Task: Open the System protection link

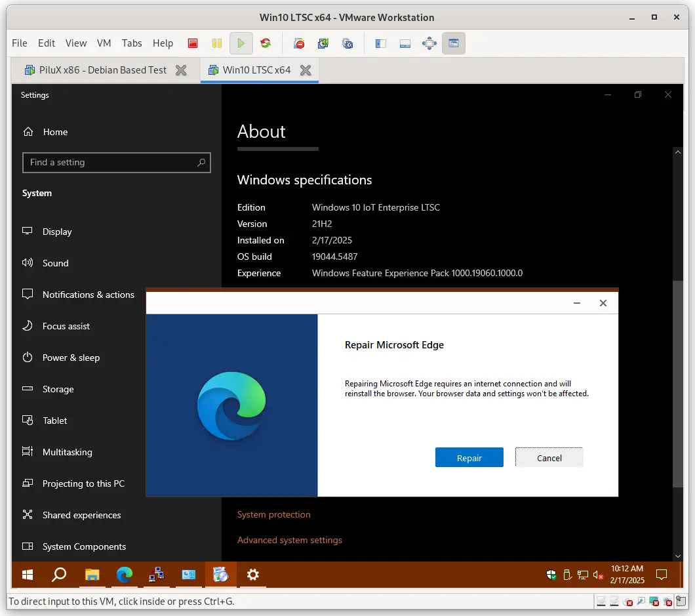Action: coord(273,514)
